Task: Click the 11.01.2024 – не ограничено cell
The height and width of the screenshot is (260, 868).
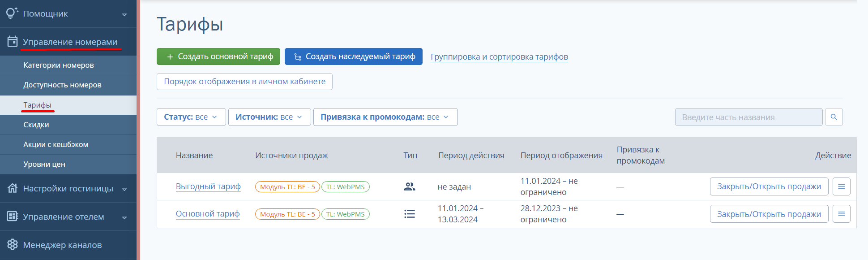Action: (549, 186)
